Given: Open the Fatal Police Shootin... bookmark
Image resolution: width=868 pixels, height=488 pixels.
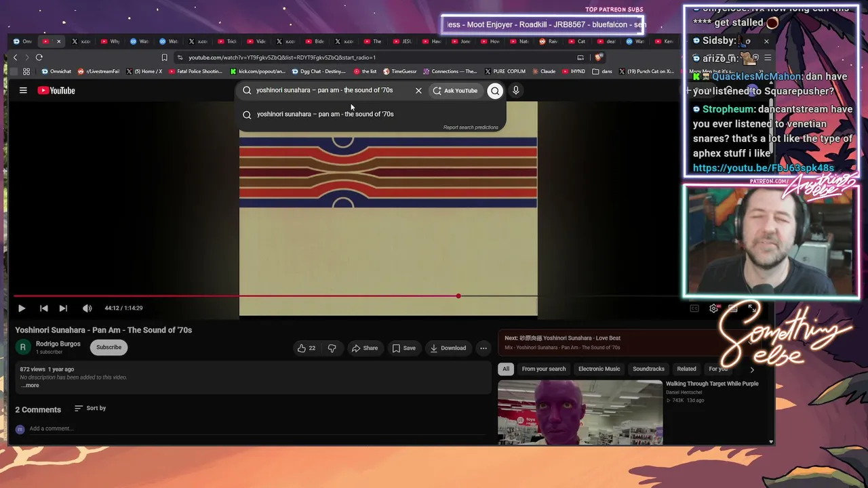Looking at the screenshot, I should (195, 71).
